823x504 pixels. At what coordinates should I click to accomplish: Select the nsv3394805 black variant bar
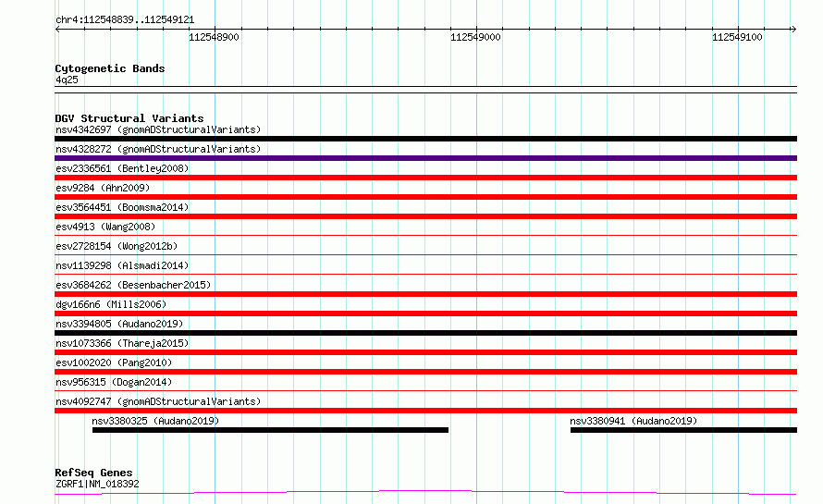point(425,333)
